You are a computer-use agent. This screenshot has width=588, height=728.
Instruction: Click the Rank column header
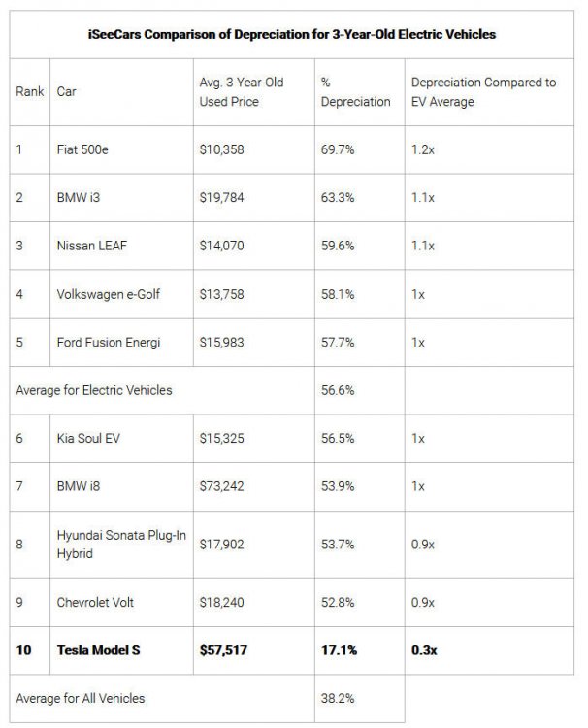point(27,92)
